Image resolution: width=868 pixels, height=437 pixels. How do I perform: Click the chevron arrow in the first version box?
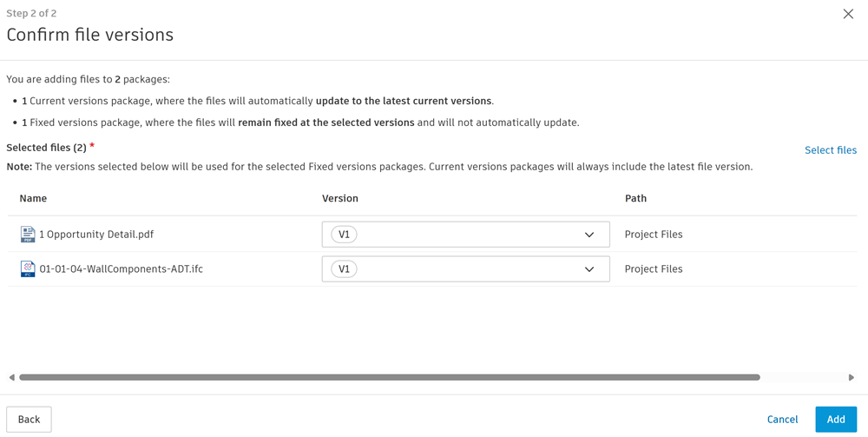pos(589,235)
